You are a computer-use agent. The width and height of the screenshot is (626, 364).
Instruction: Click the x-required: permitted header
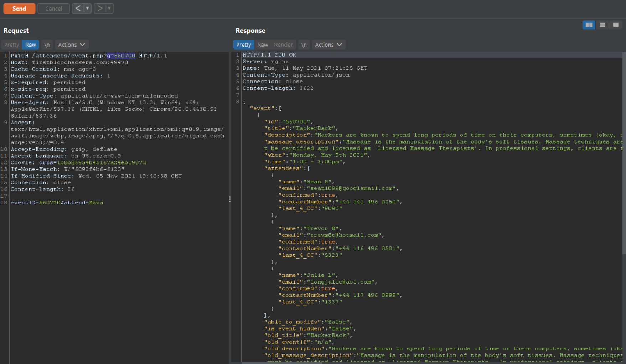click(x=48, y=82)
